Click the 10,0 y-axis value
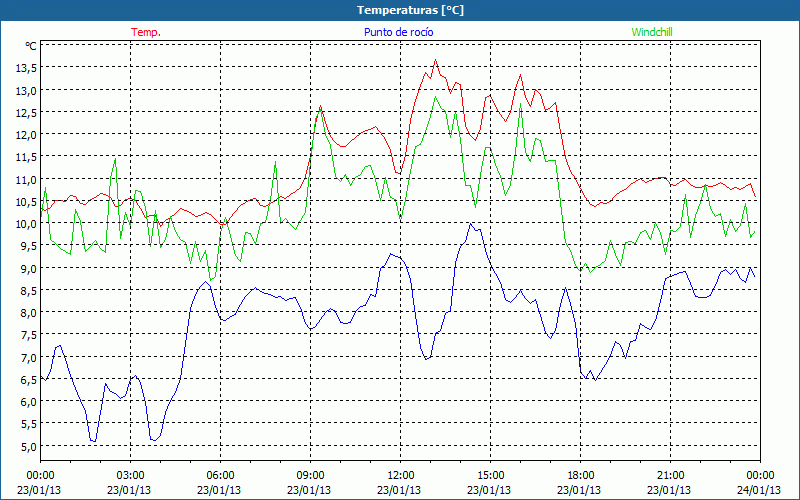 [28, 223]
